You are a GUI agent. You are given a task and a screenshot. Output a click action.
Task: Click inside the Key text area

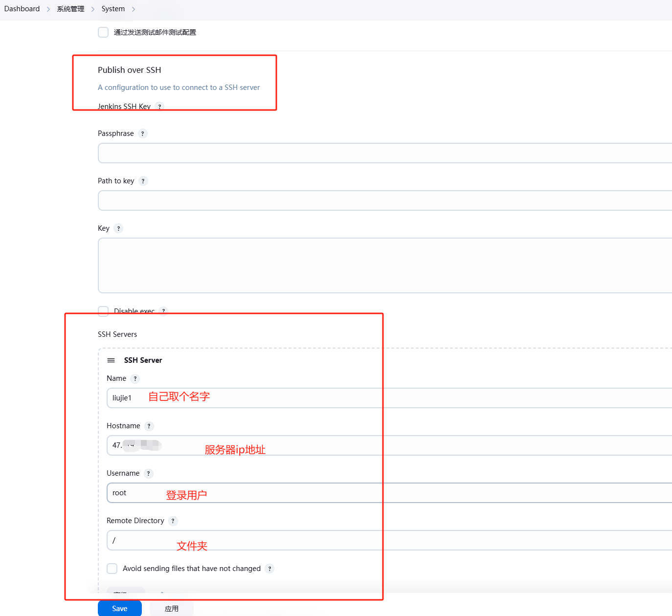click(x=385, y=265)
